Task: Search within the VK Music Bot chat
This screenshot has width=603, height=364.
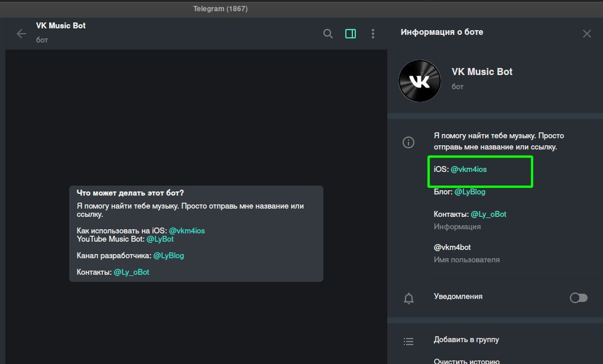Action: click(328, 34)
